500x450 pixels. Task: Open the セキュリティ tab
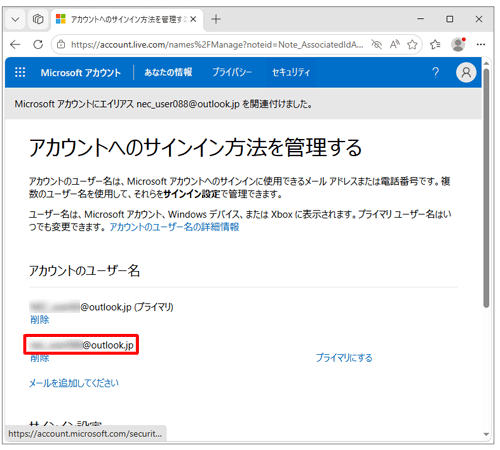(291, 72)
